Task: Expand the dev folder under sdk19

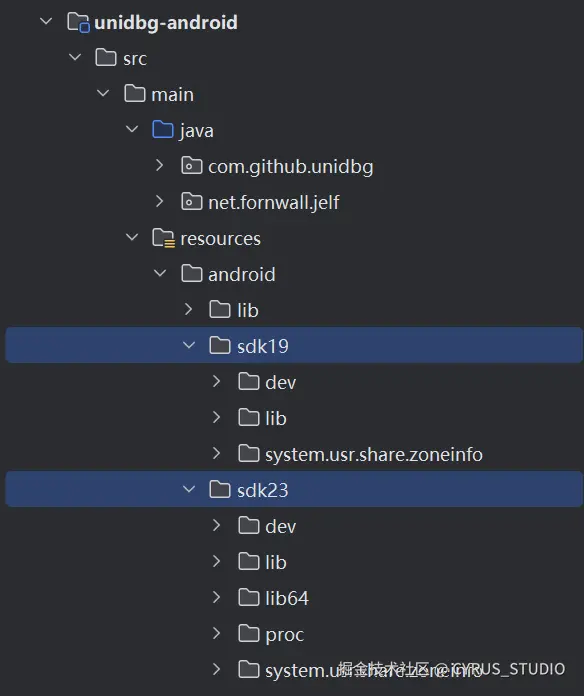Action: [217, 381]
